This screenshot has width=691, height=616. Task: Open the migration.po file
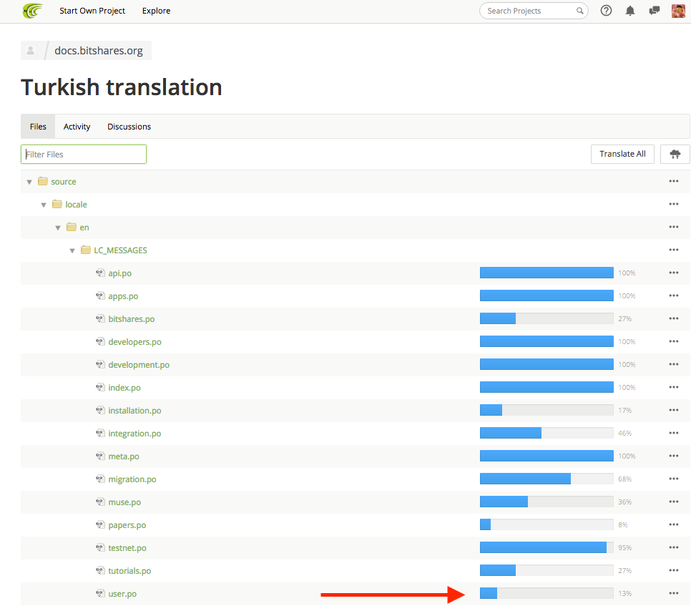click(132, 479)
